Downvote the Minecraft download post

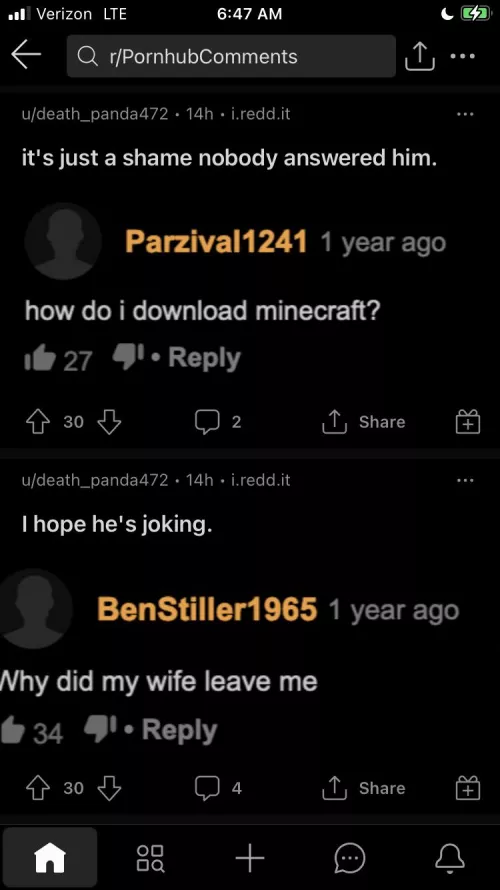(x=110, y=422)
